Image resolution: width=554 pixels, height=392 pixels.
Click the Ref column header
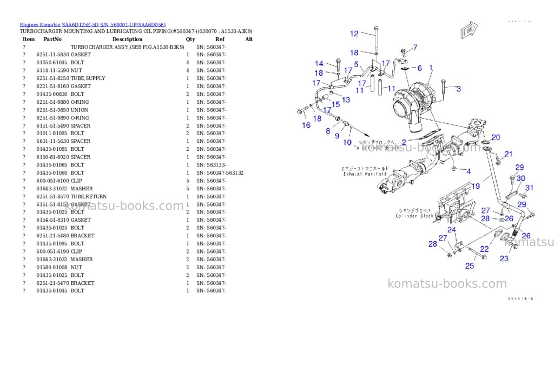point(220,39)
